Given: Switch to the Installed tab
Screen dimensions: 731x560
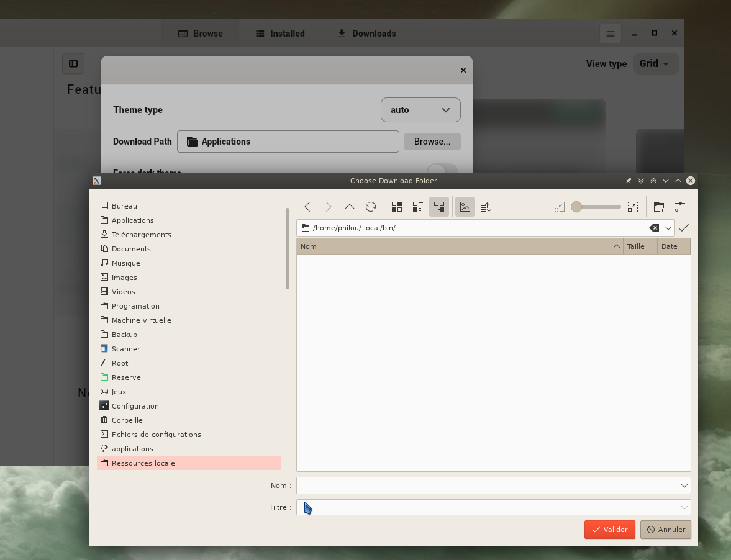Looking at the screenshot, I should click(x=280, y=34).
